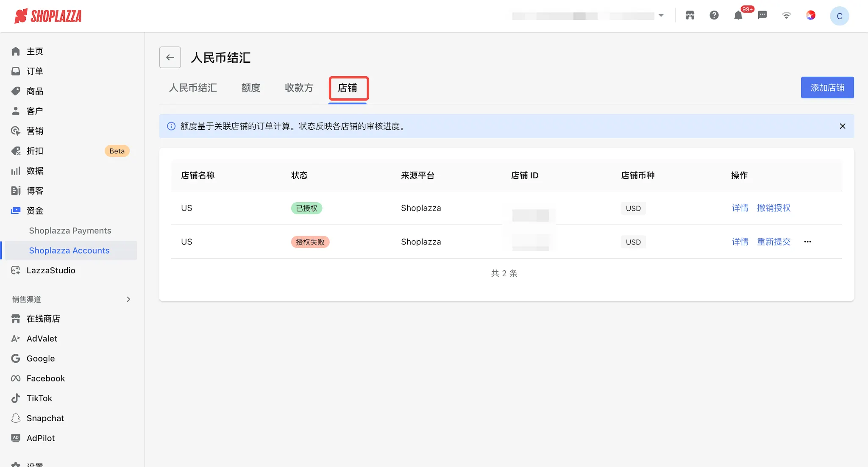The width and height of the screenshot is (868, 467).
Task: Click the Google G icon
Action: pos(16,359)
